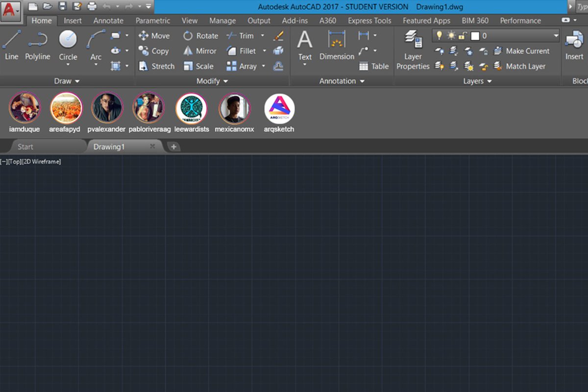
Task: Select the Explode tool icon
Action: [278, 50]
